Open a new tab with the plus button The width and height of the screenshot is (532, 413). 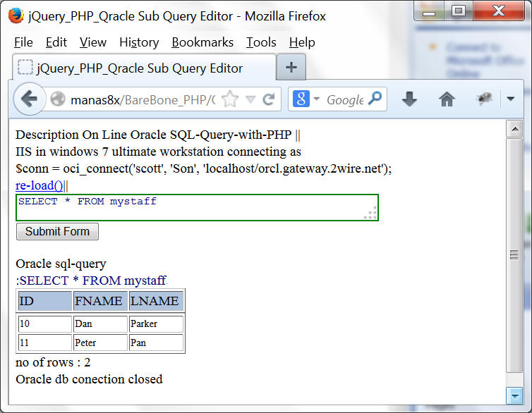[291, 68]
